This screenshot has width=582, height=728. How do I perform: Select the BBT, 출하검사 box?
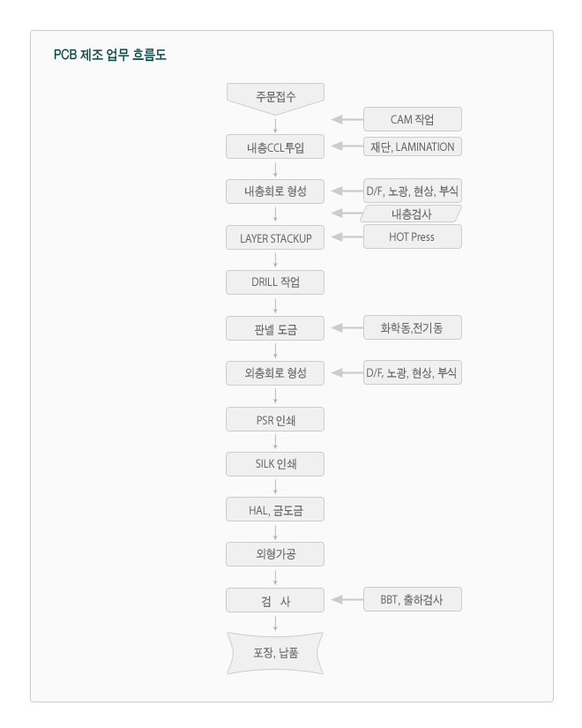pyautogui.click(x=412, y=599)
